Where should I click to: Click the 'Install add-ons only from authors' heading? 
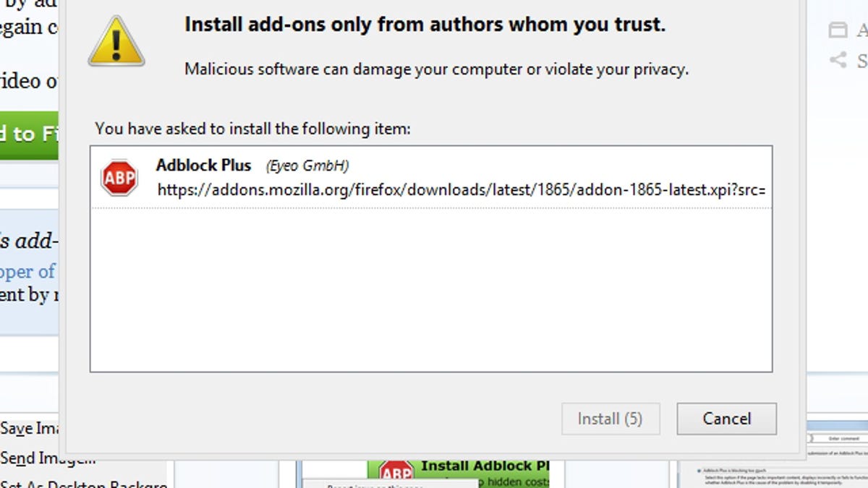(x=425, y=25)
